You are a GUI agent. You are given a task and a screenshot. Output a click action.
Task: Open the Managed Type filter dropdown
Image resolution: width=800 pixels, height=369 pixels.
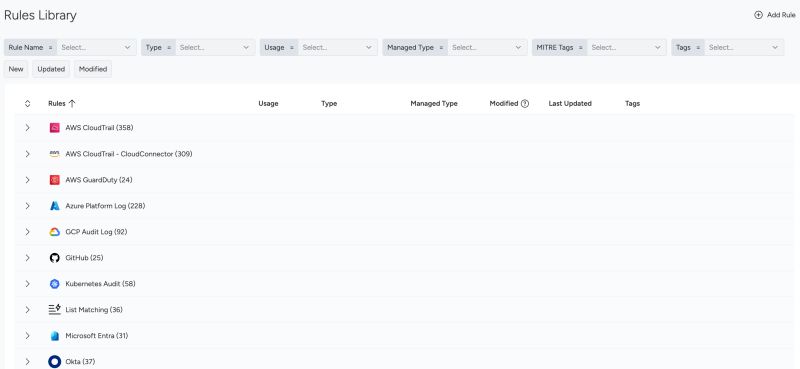(488, 47)
